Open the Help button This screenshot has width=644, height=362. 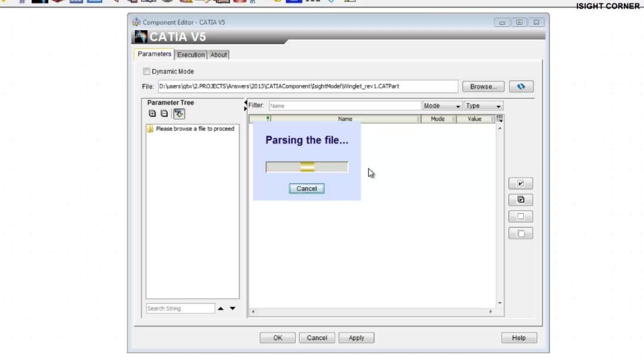click(x=519, y=338)
